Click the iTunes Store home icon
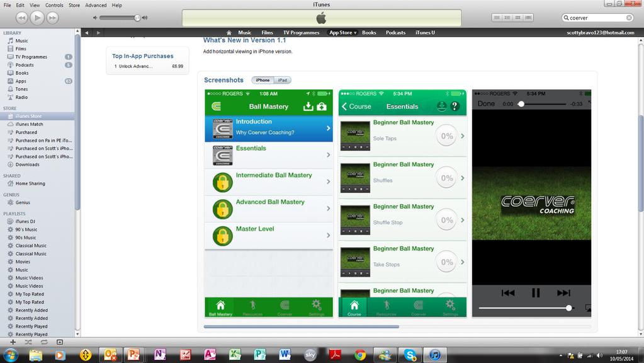Screen dimensions: 644x363 (229, 33)
